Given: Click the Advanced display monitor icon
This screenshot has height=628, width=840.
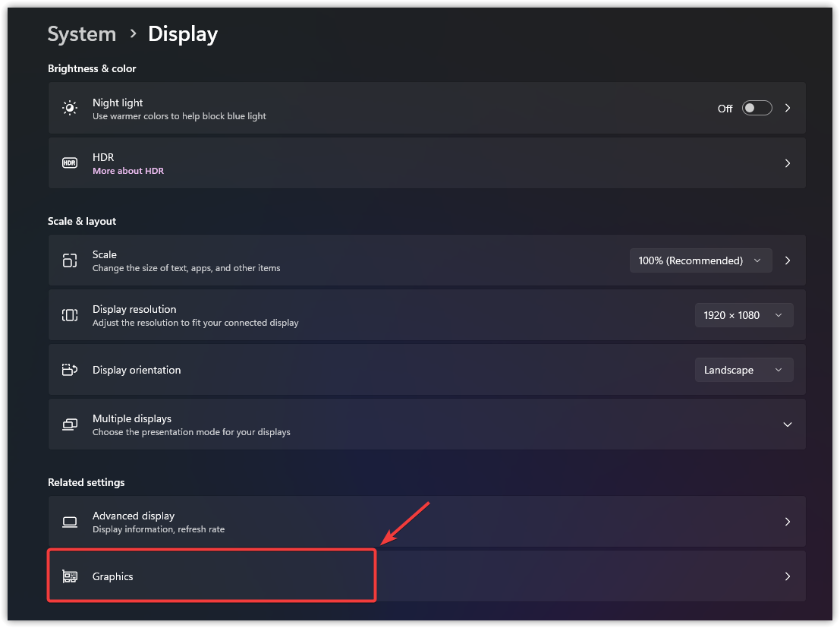Looking at the screenshot, I should coord(70,522).
